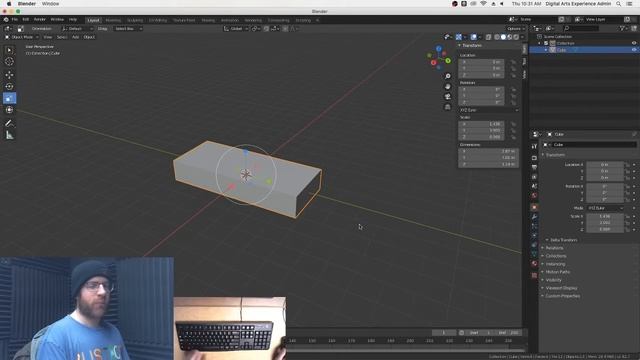Open the Global orientation dropdown
The height and width of the screenshot is (360, 640).
click(236, 29)
